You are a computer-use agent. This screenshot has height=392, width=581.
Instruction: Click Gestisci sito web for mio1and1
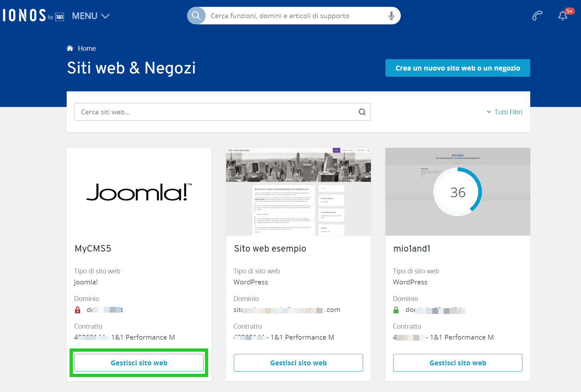coord(458,363)
